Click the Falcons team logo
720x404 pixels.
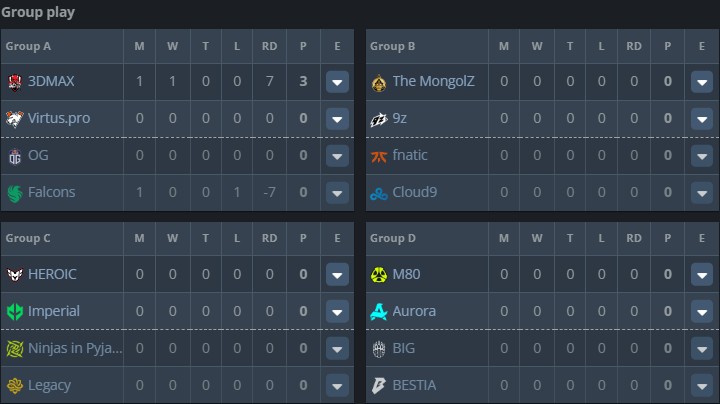[x=14, y=192]
